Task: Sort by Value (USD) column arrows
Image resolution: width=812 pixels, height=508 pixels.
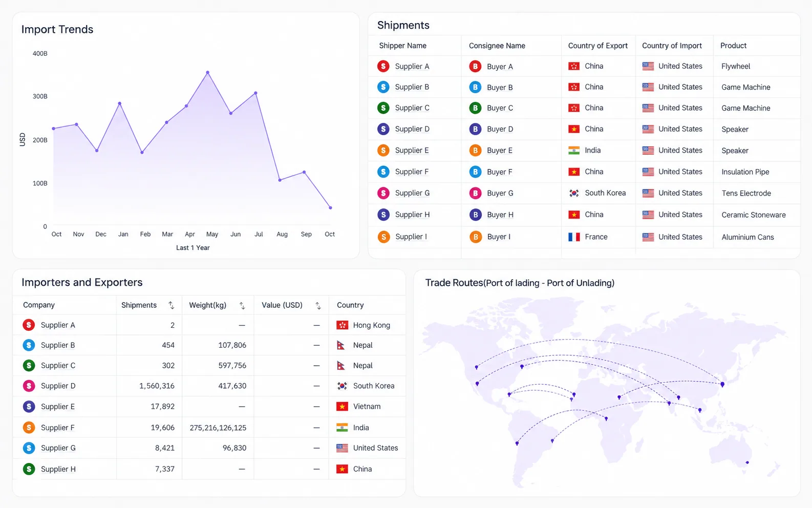Action: (318, 306)
